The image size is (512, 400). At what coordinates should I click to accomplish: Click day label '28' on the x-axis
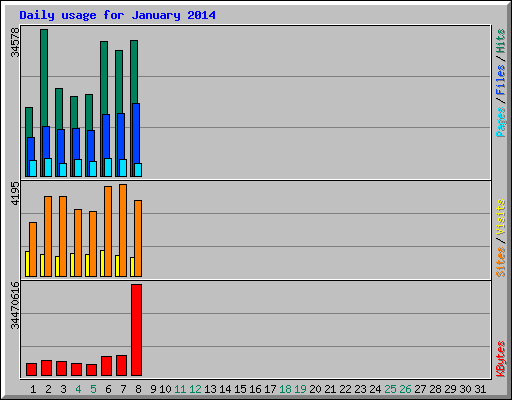coord(435,389)
